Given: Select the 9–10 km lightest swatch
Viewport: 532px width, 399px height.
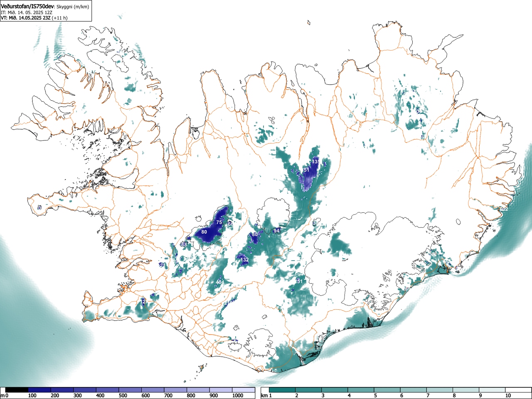Looking at the screenshot, I should click(x=492, y=390).
